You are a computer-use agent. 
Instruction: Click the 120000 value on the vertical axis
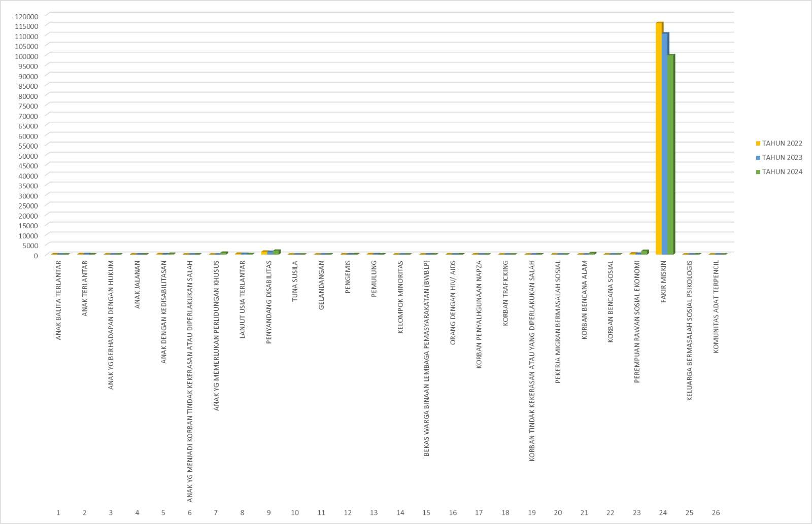click(x=26, y=16)
